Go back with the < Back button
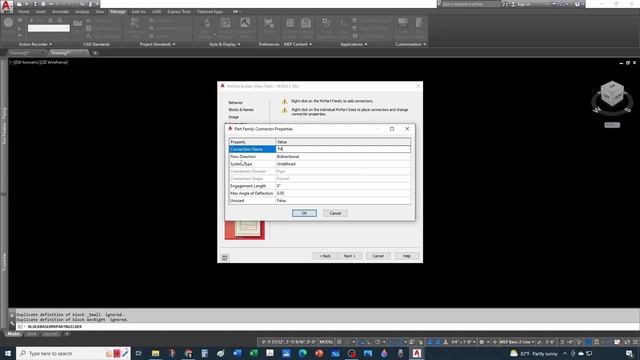Screen dimensions: 640x360 (325, 256)
